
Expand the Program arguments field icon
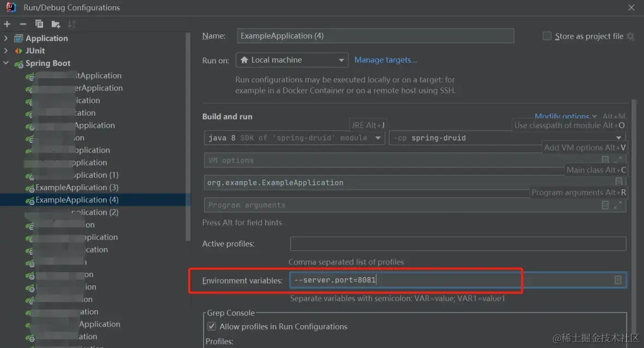[x=617, y=205]
